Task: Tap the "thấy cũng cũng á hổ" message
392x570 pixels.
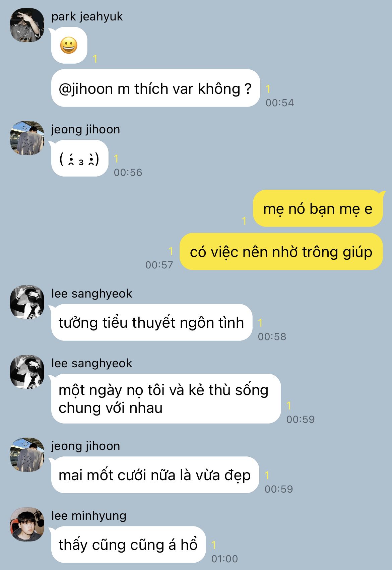Action: (x=128, y=545)
